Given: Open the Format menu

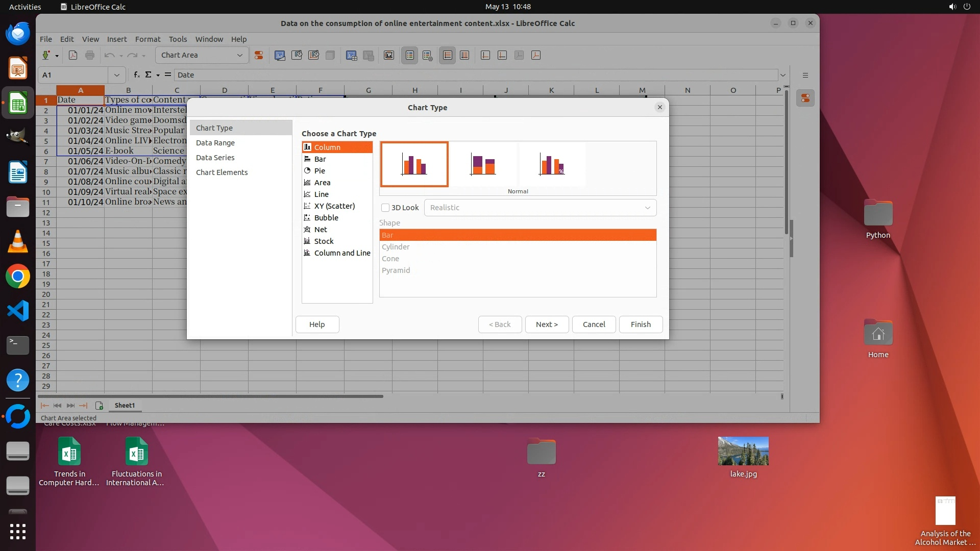Looking at the screenshot, I should pos(148,39).
